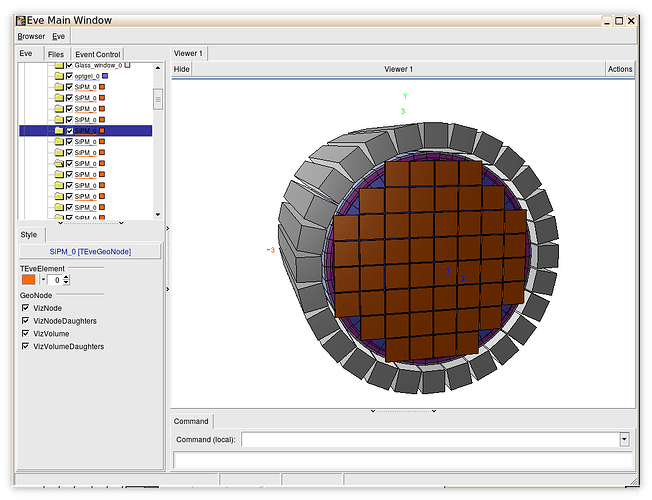Toggle the VizNodeDaughters checkbox
The height and width of the screenshot is (500, 652).
pos(25,321)
